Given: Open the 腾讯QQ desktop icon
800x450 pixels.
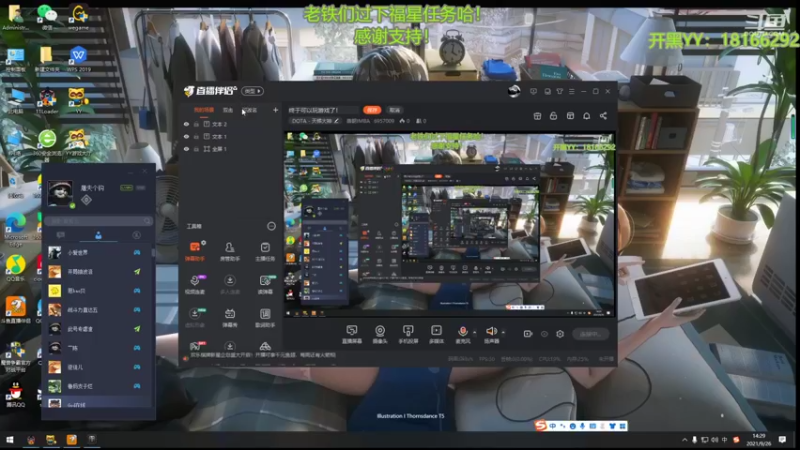Looking at the screenshot, I should (15, 394).
